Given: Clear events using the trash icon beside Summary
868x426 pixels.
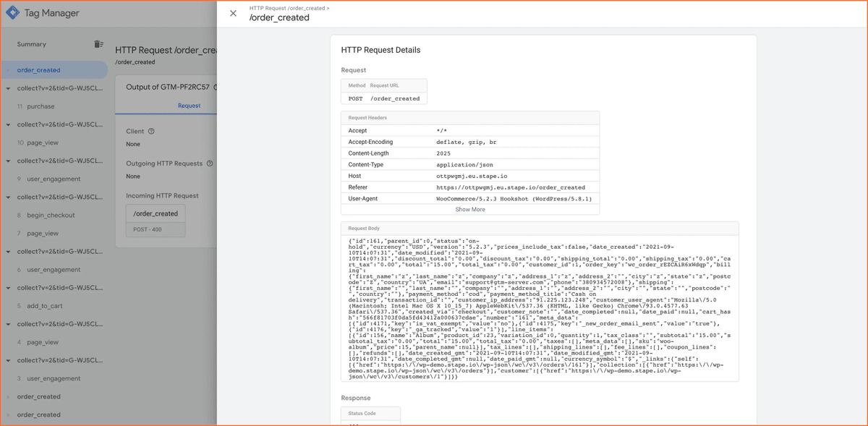Looking at the screenshot, I should click(x=99, y=44).
